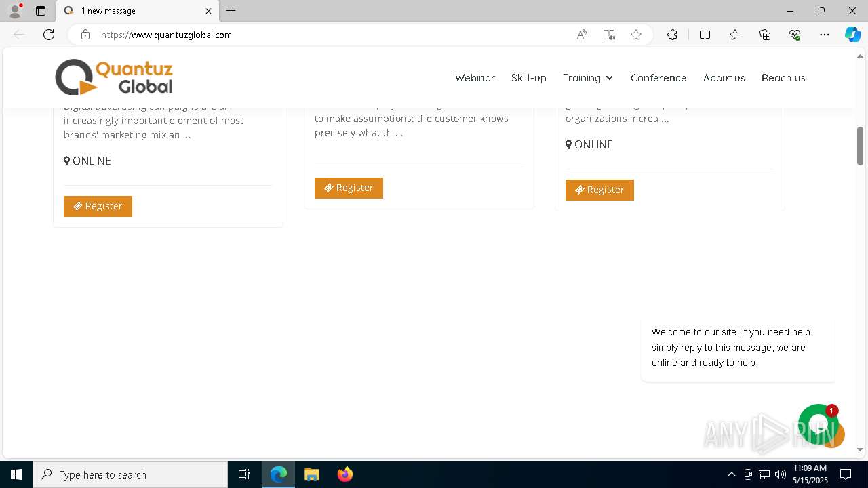Open the Copilot sidebar

coord(852,35)
